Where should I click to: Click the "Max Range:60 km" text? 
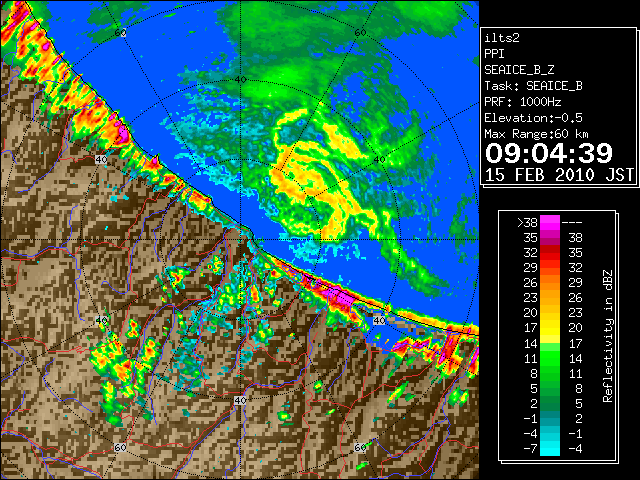point(536,134)
